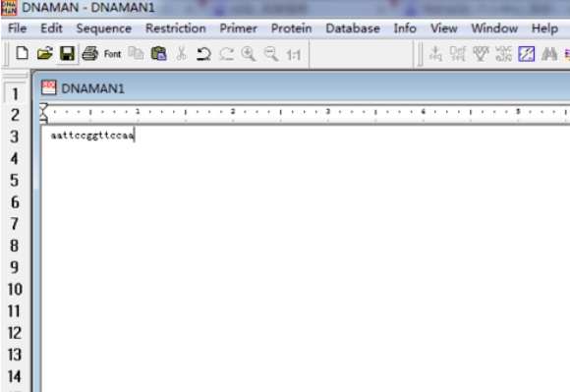The height and width of the screenshot is (392, 570).
Task: Reset zoom to 1:1
Action: [294, 55]
